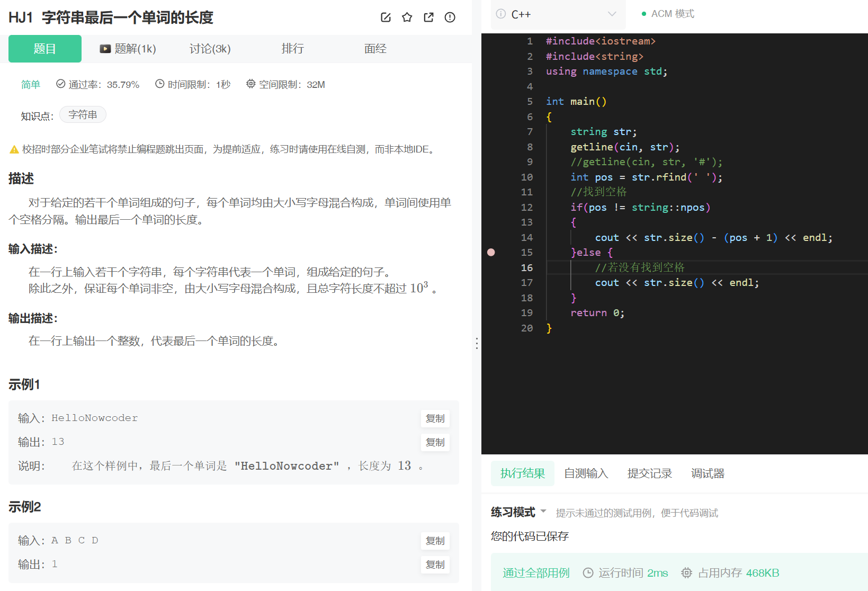The height and width of the screenshot is (591, 868).
Task: Toggle the breakpoint dot at line 15
Action: tap(491, 253)
